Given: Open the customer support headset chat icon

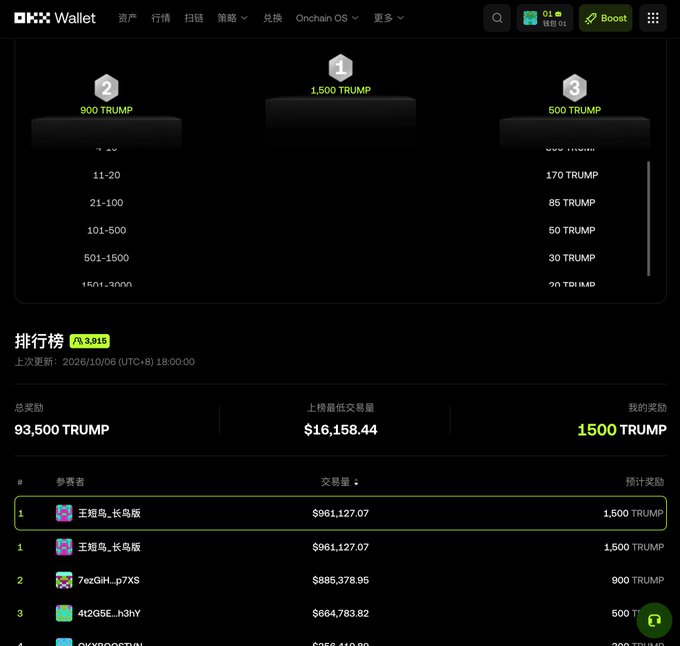Looking at the screenshot, I should point(654,620).
